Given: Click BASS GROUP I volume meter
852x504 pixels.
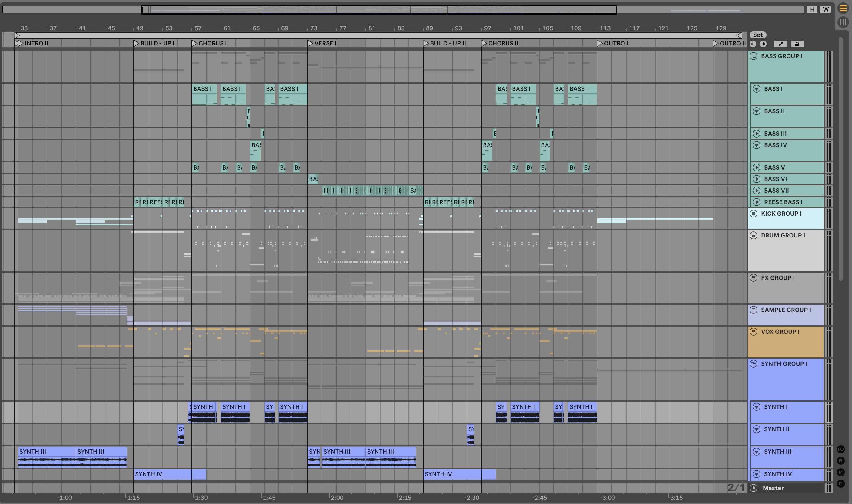Looking at the screenshot, I should [x=829, y=67].
